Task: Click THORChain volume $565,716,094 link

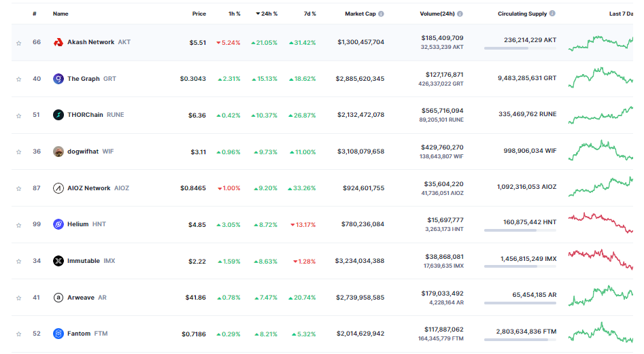Action: pos(442,111)
